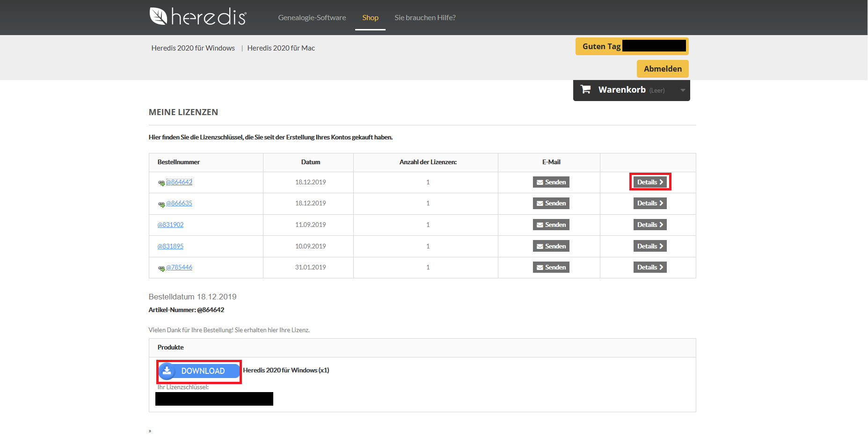Open the Heredis 2020 für Mac link
Screen dimensions: 868x437
click(x=281, y=48)
